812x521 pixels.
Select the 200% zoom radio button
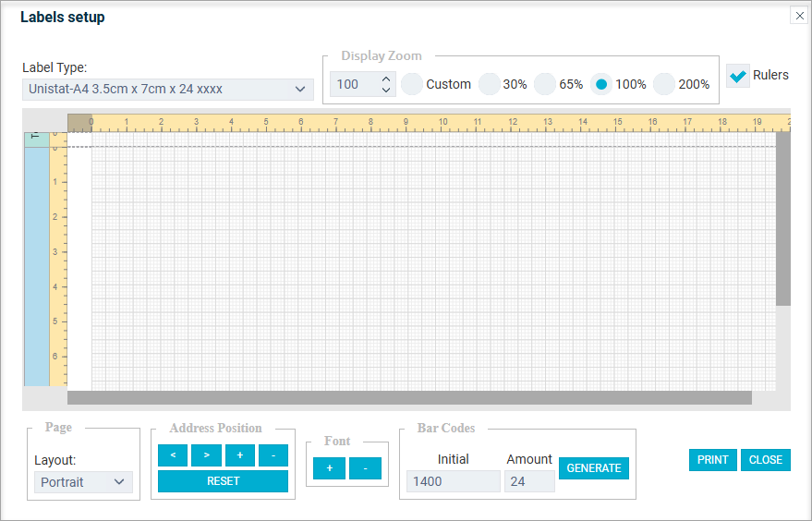coord(664,84)
